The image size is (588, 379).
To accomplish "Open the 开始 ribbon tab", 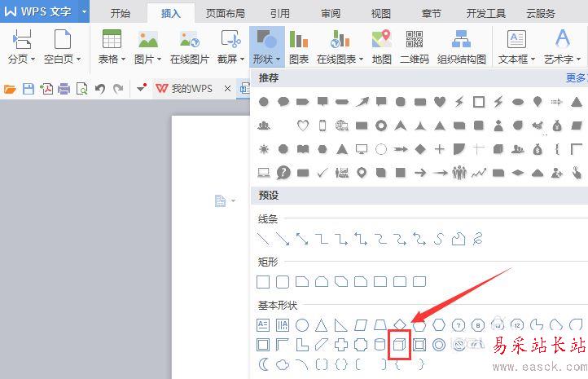I will click(120, 14).
